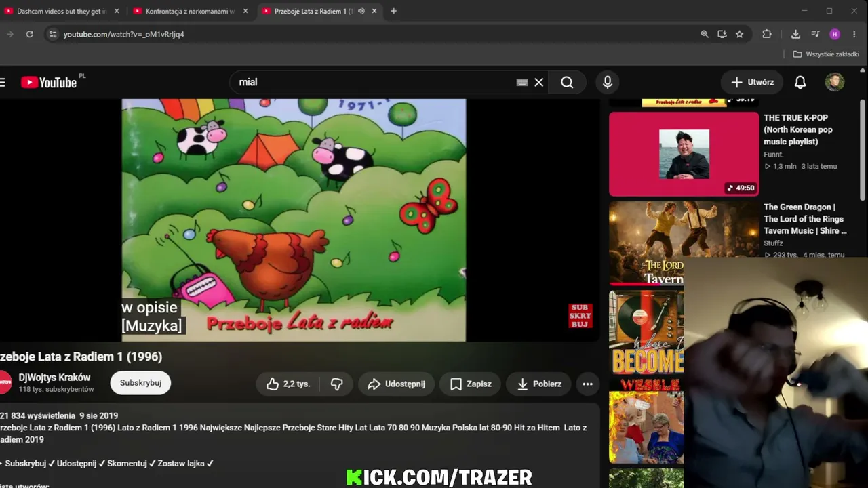The width and height of the screenshot is (868, 488).
Task: Mute the tab using its speaker icon
Action: pos(361,11)
